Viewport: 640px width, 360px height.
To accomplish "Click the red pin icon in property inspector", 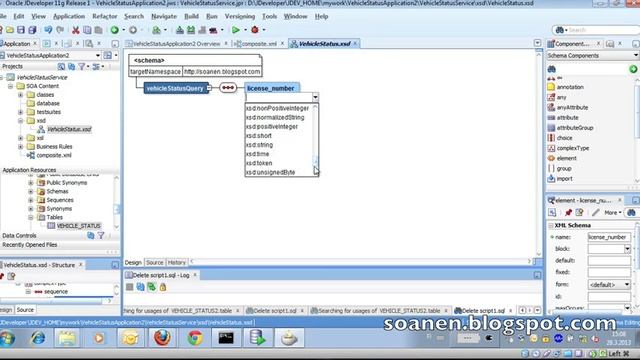I will [x=568, y=213].
